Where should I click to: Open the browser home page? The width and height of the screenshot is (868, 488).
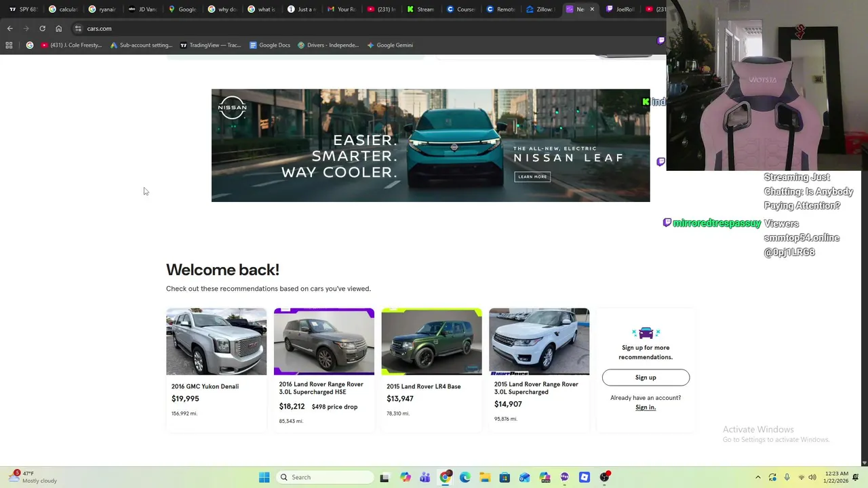(x=58, y=28)
